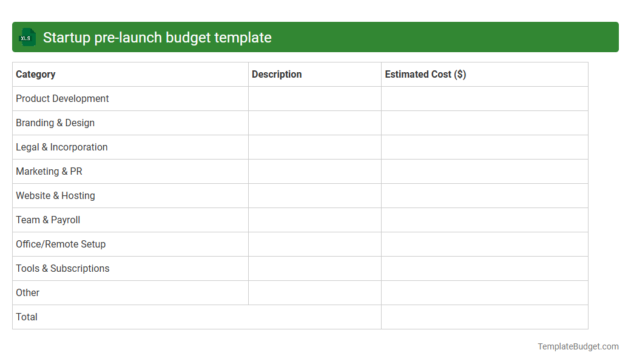Screen dimensions: 631x364
Task: Click the Description column header
Action: click(x=277, y=74)
